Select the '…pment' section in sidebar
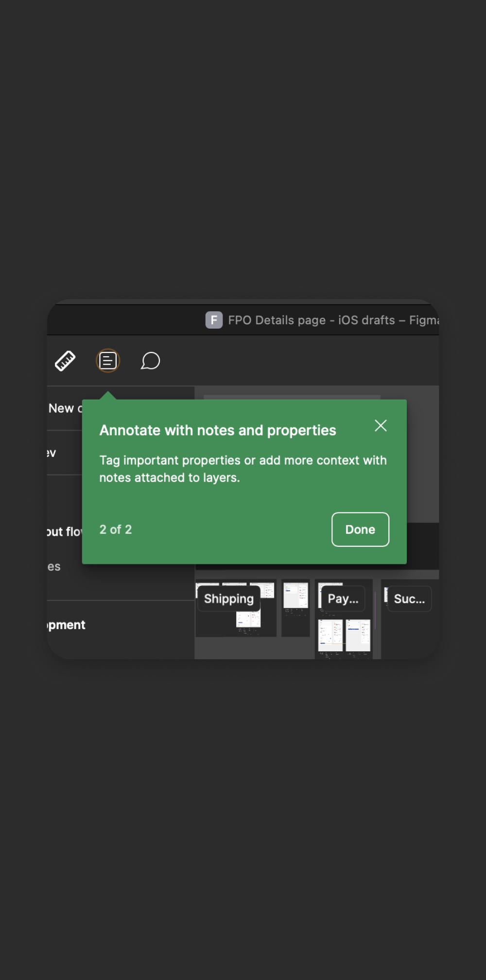Screen dimensions: 486x980 (67, 625)
